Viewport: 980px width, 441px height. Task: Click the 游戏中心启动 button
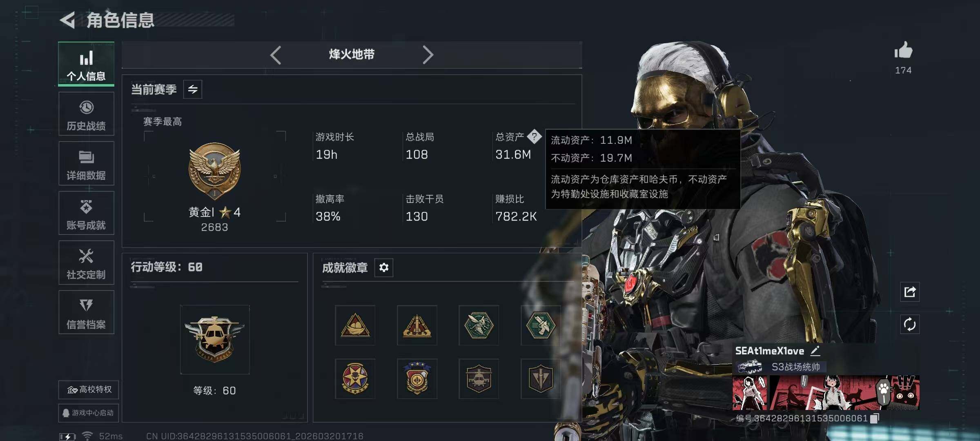coord(88,412)
